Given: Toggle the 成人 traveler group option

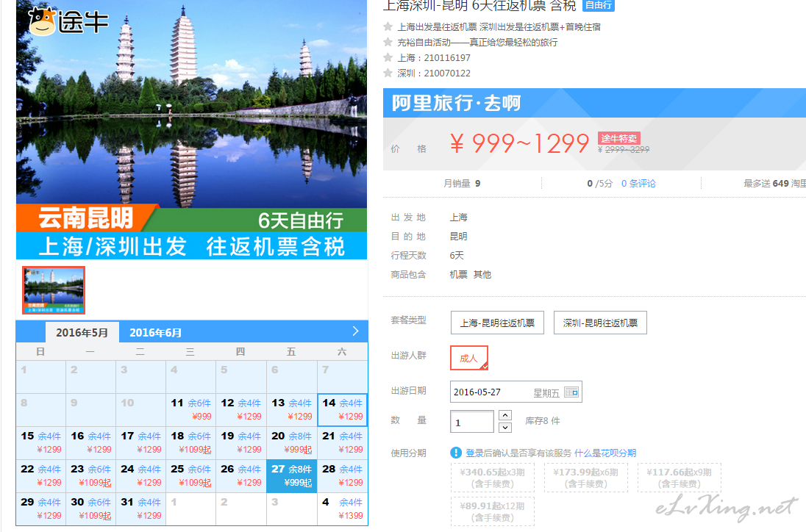Looking at the screenshot, I should pyautogui.click(x=468, y=358).
